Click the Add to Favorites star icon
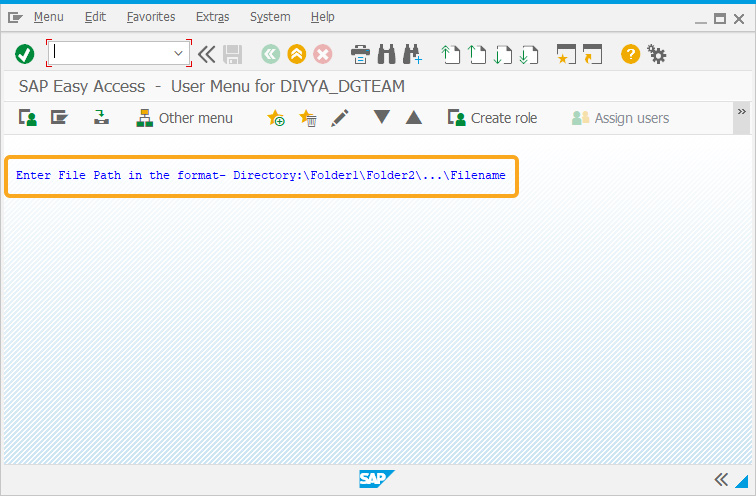The width and height of the screenshot is (756, 496). point(276,118)
